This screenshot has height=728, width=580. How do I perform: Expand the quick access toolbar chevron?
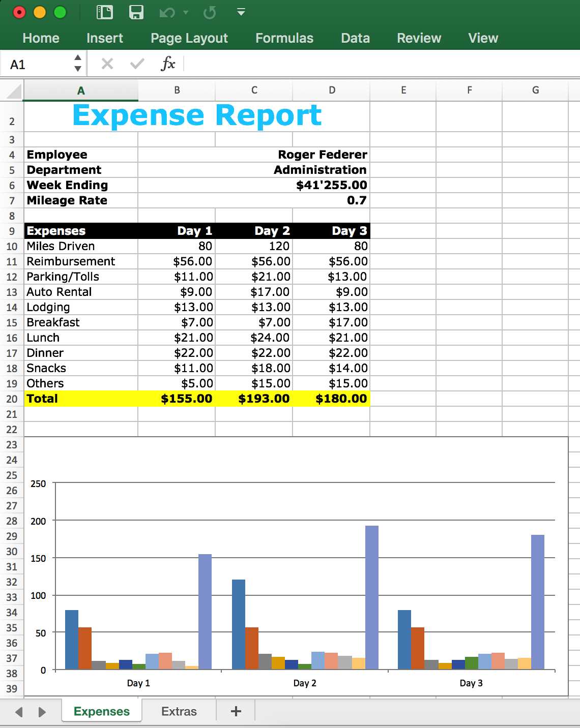pos(241,11)
